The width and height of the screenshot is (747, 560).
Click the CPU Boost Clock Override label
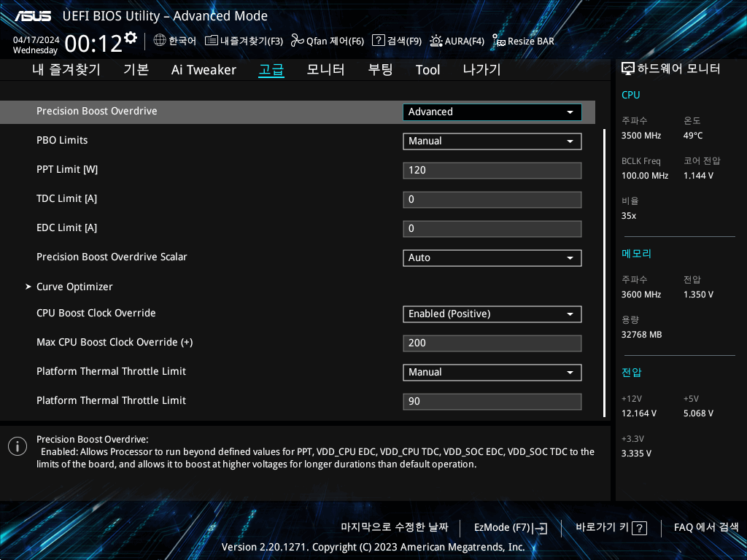click(96, 313)
